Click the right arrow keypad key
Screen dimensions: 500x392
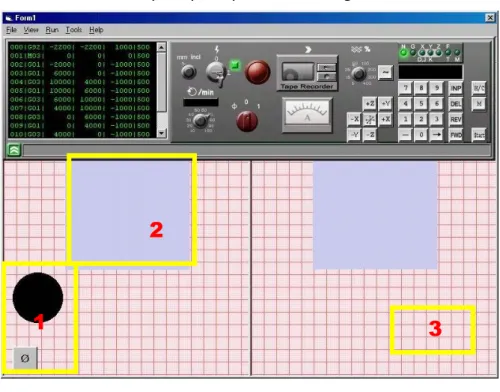[x=437, y=135]
